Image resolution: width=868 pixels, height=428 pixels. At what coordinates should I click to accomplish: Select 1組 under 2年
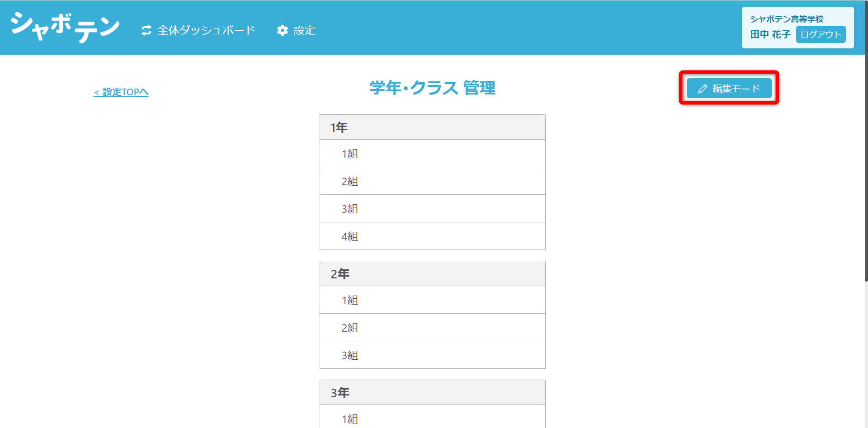[433, 300]
